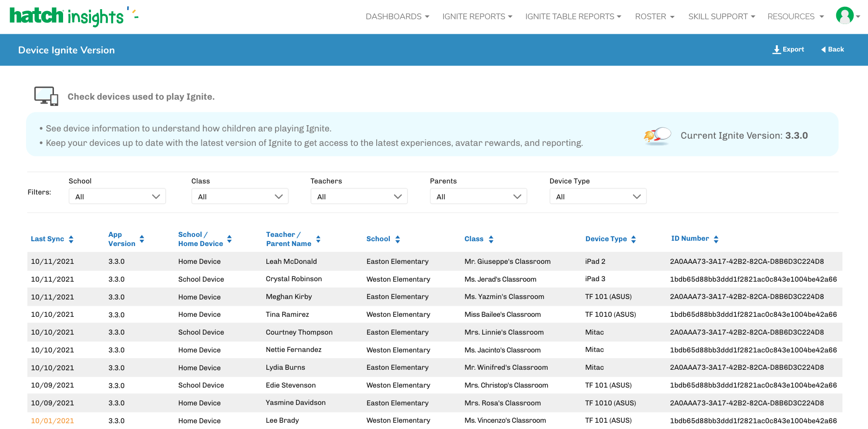The width and height of the screenshot is (868, 429).
Task: Sort by ID Number arrows
Action: tap(716, 239)
